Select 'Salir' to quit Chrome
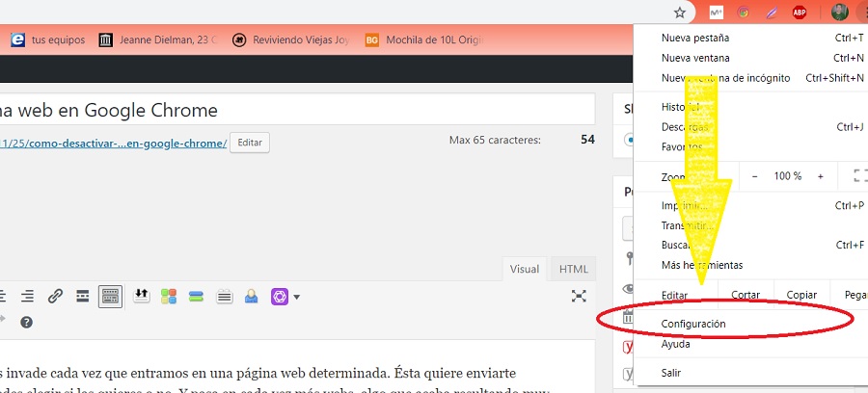 click(751, 373)
